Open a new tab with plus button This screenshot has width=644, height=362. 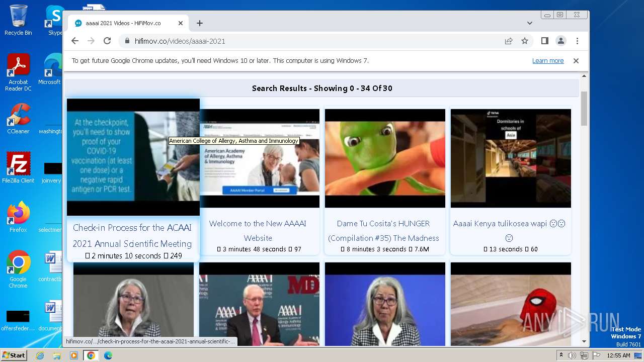point(200,23)
